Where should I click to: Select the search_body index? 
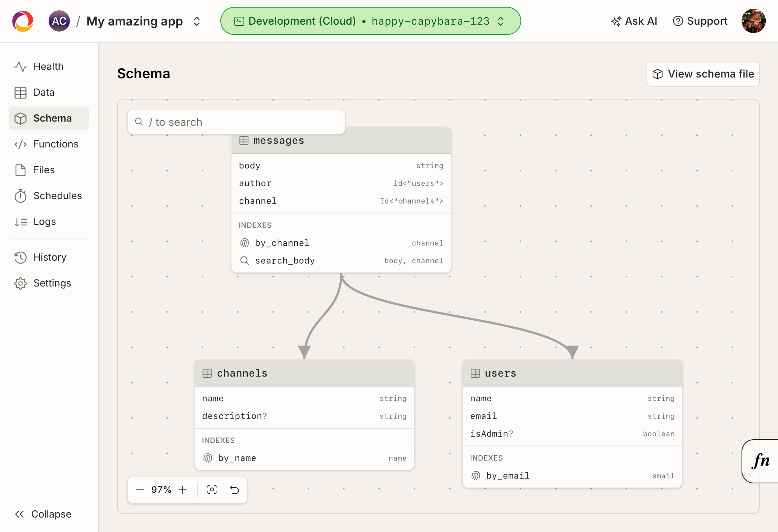[341, 261]
